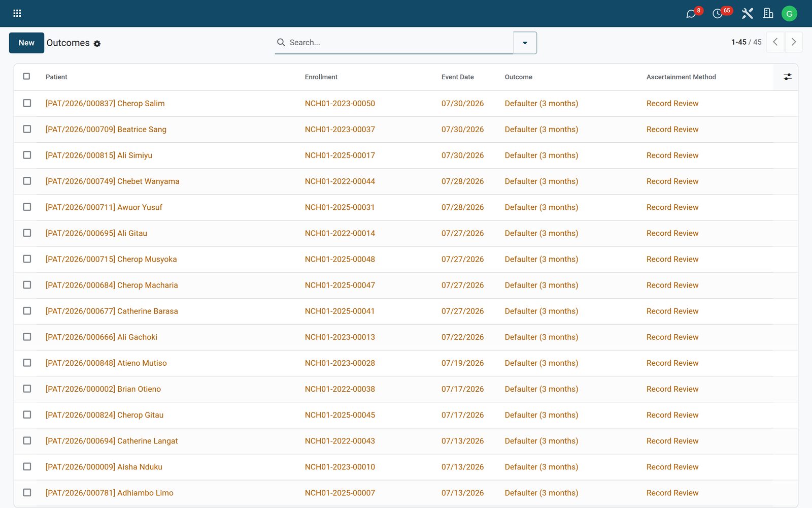Go to previous page arrow
Screen dimensions: 812x508
[x=775, y=42]
